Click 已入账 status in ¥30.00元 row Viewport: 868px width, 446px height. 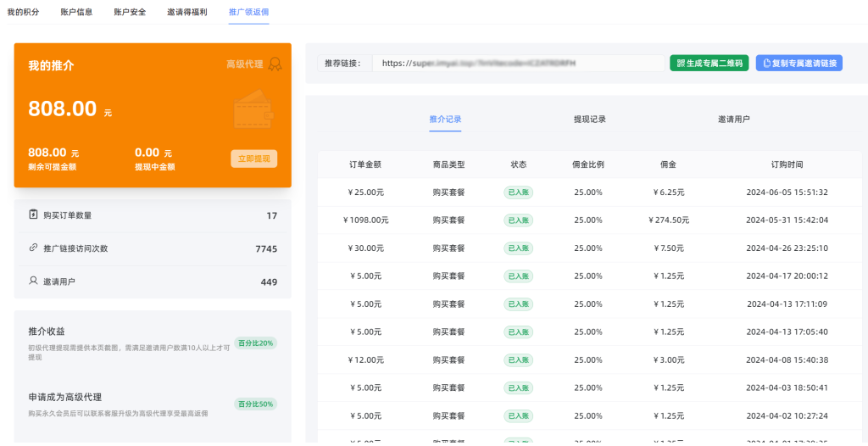point(518,248)
